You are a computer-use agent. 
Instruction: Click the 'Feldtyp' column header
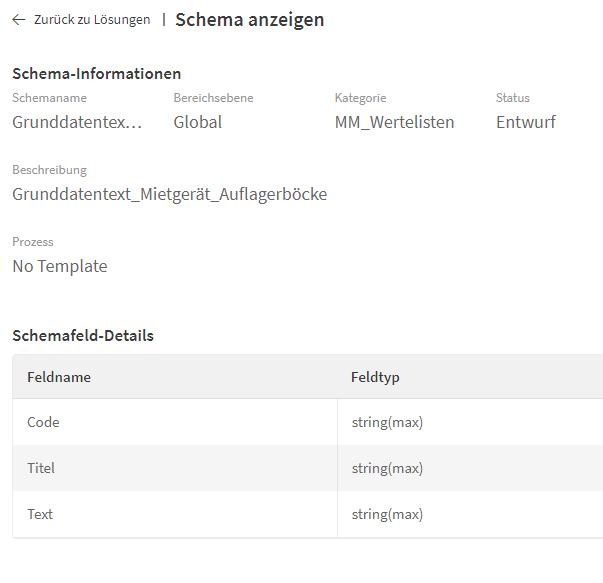(375, 377)
